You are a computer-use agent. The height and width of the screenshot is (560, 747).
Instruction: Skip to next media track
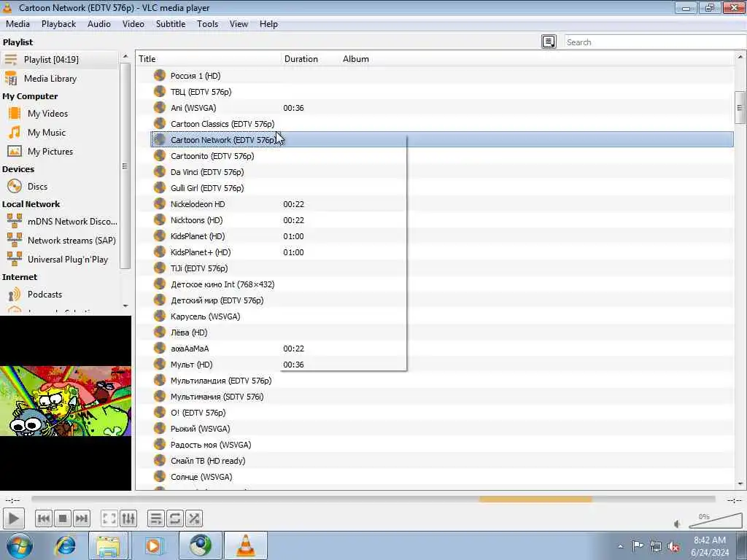(x=82, y=518)
